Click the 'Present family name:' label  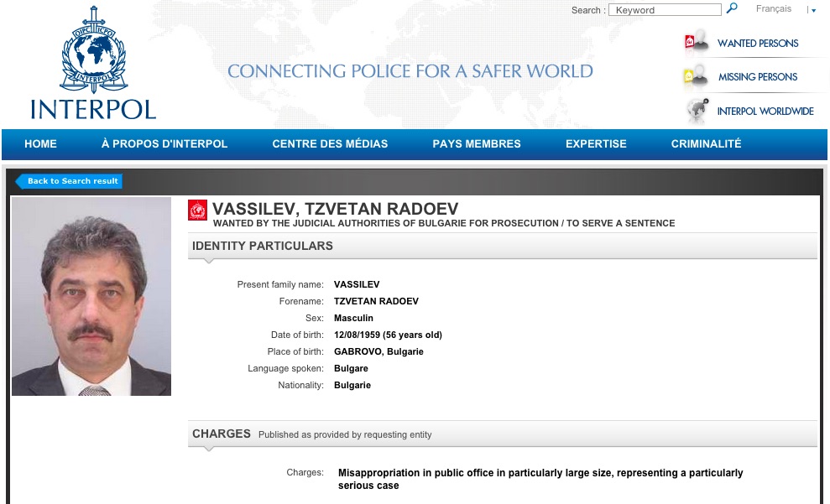click(280, 284)
